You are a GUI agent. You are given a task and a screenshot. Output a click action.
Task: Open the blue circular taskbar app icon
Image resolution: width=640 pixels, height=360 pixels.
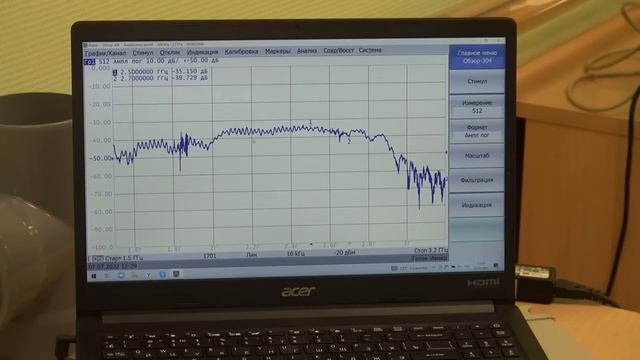[121, 276]
